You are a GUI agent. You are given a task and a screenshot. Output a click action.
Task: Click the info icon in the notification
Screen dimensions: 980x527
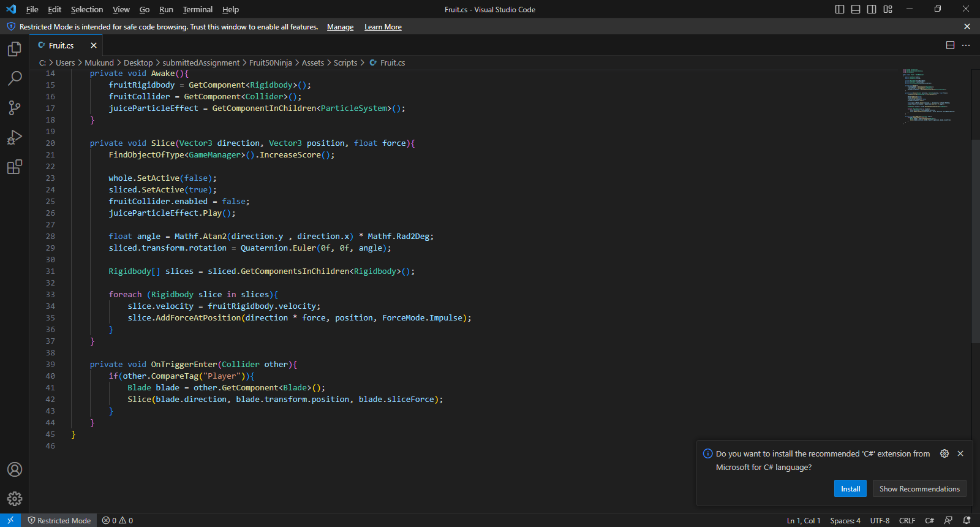click(707, 453)
